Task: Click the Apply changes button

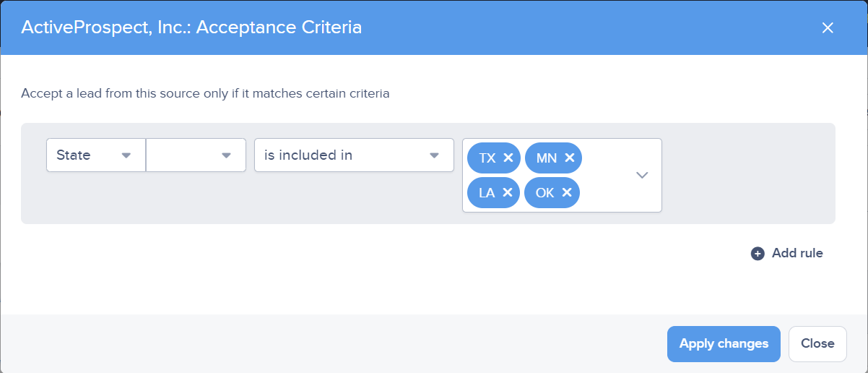Action: [724, 343]
